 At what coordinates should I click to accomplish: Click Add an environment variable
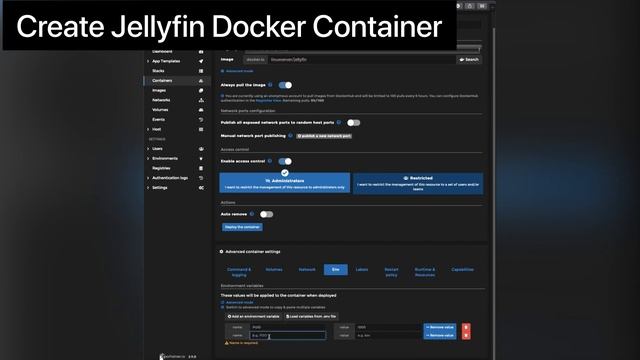coord(253,316)
